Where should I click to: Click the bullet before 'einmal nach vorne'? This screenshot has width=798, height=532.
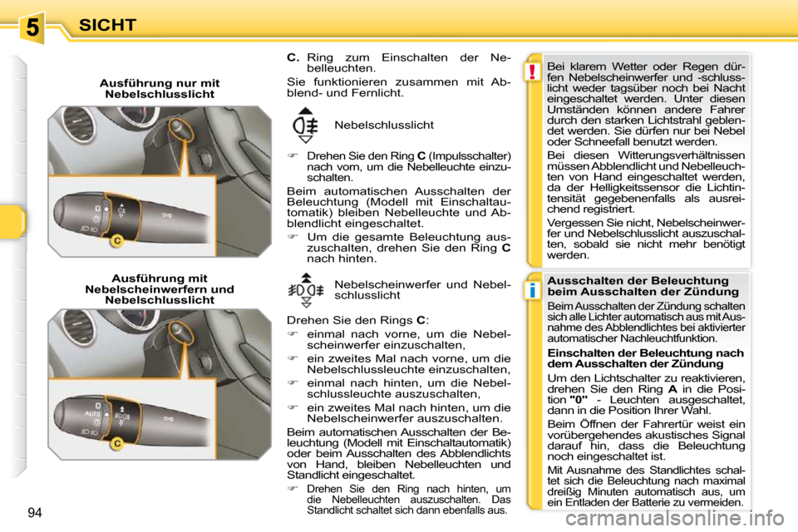click(x=292, y=333)
